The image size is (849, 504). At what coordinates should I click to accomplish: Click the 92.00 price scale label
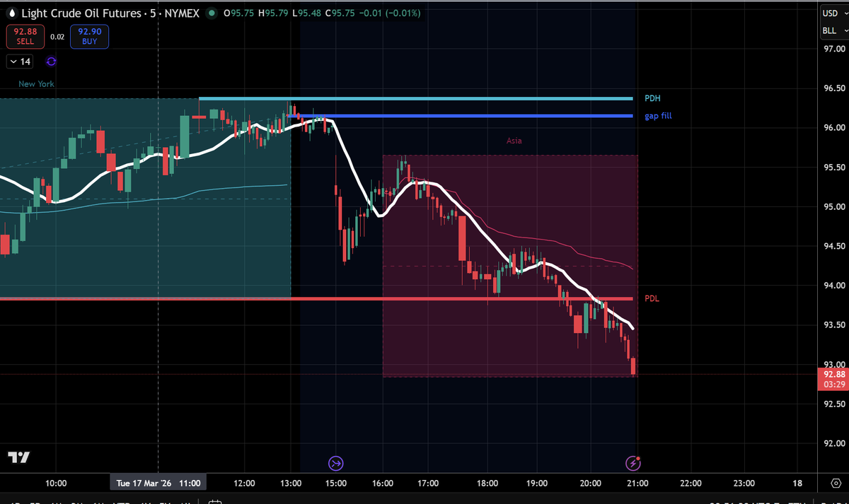point(834,443)
